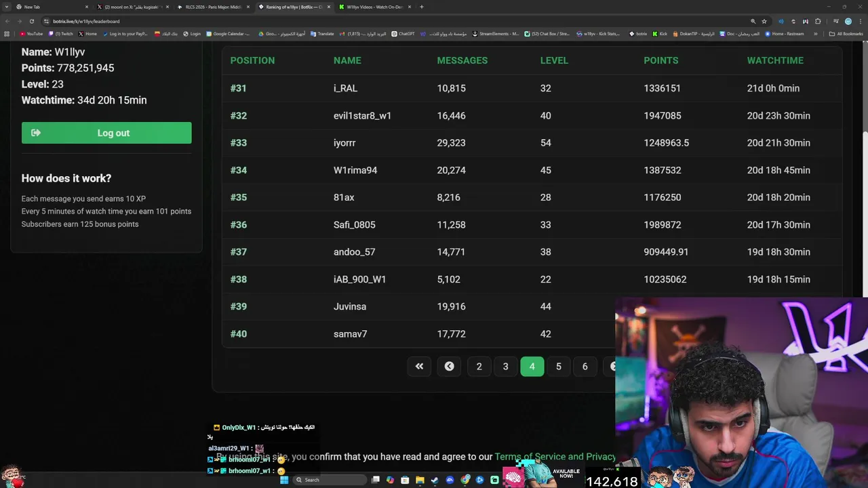Open Task View on the taskbar
868x488 pixels.
[x=375, y=480]
